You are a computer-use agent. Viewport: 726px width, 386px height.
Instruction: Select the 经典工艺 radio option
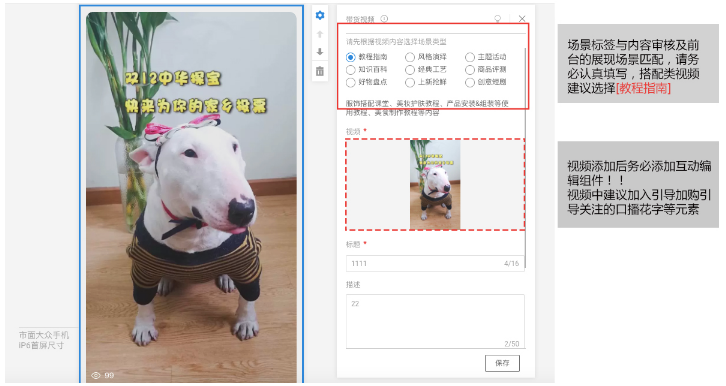point(410,69)
